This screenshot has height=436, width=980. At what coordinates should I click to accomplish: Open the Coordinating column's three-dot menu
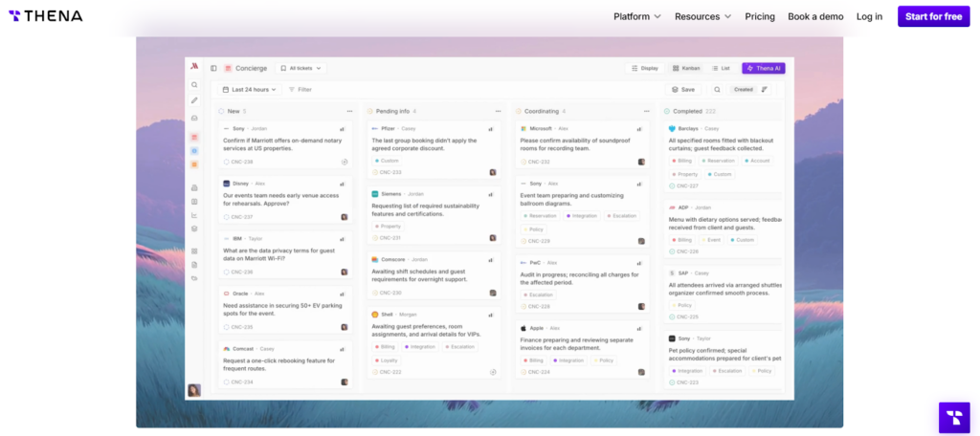click(646, 111)
